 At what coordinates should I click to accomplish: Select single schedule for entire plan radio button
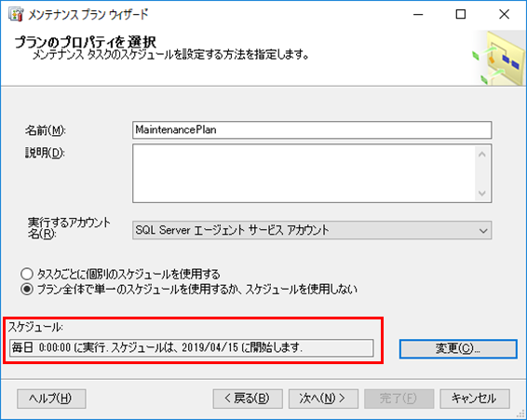(27, 290)
